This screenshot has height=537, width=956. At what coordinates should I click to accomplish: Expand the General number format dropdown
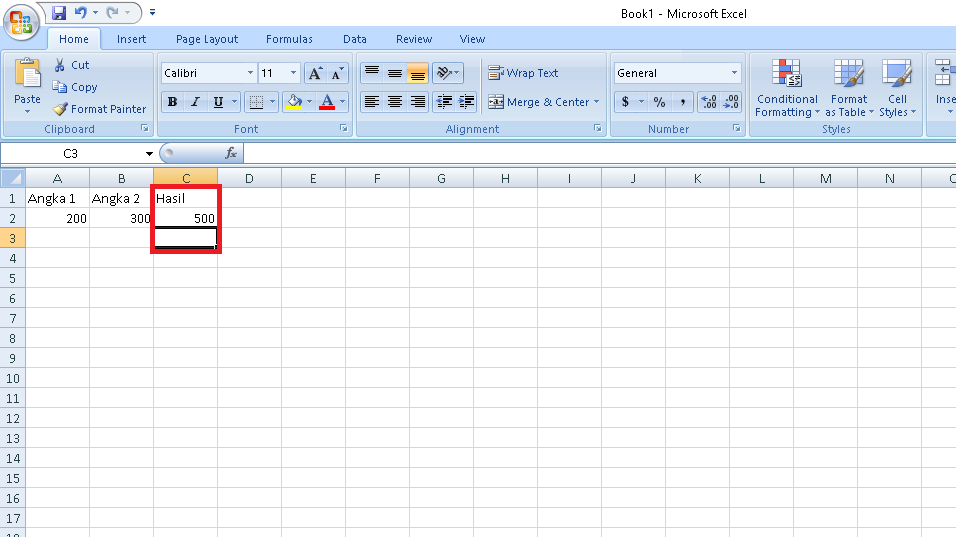tap(734, 73)
